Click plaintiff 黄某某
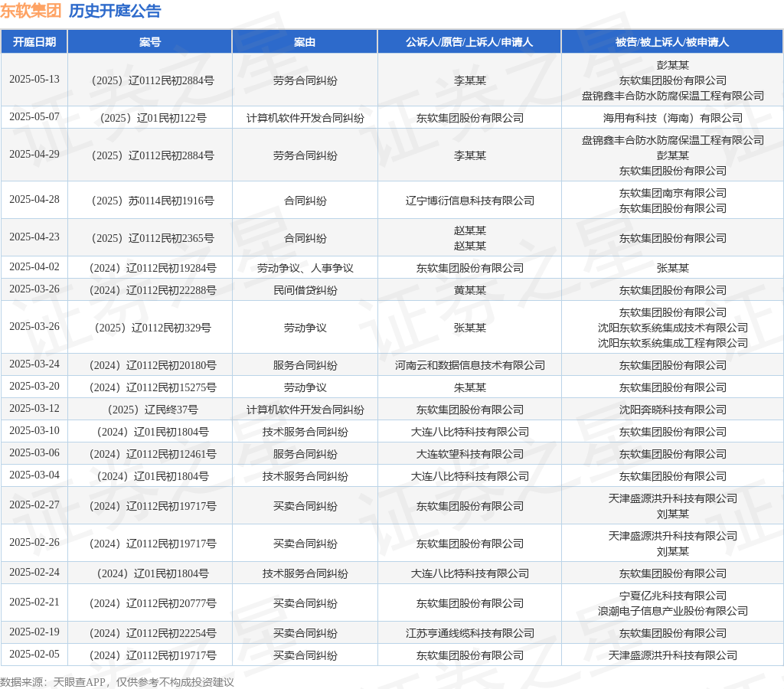Screen dimensions: 784x689 tap(469, 290)
